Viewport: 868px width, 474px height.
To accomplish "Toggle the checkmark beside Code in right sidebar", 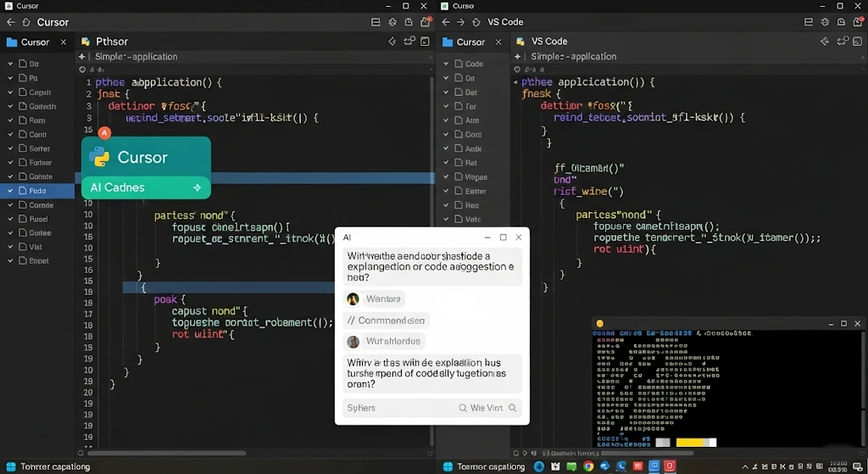I will click(447, 64).
